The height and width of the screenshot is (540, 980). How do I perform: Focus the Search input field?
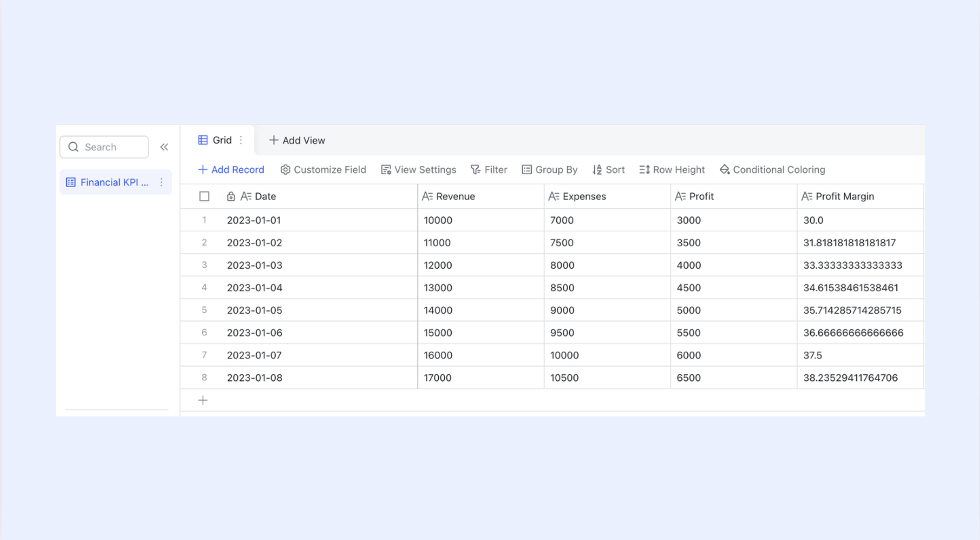click(x=104, y=147)
